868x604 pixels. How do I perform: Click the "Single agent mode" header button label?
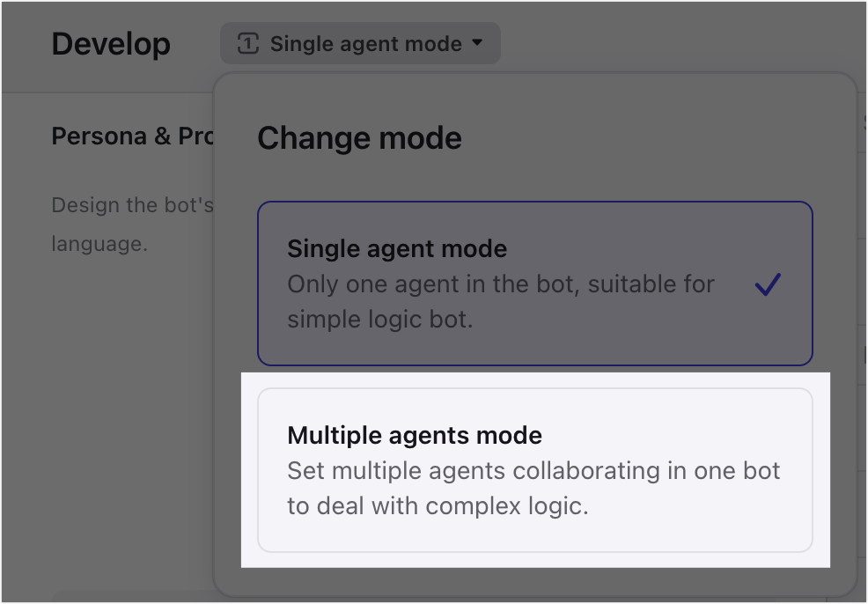(365, 43)
